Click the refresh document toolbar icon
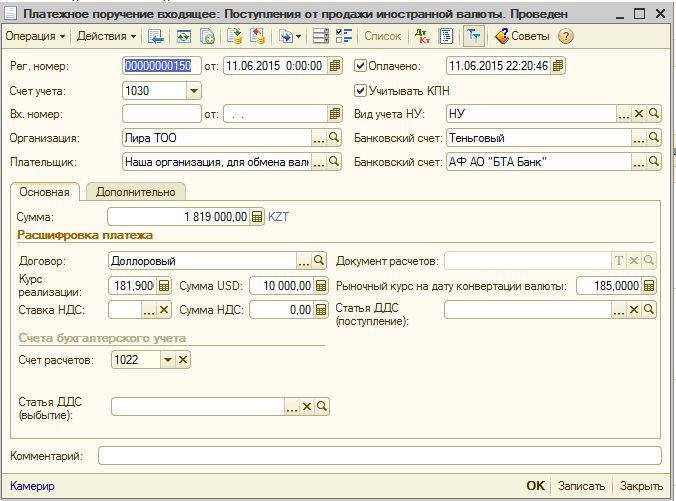 tap(184, 36)
